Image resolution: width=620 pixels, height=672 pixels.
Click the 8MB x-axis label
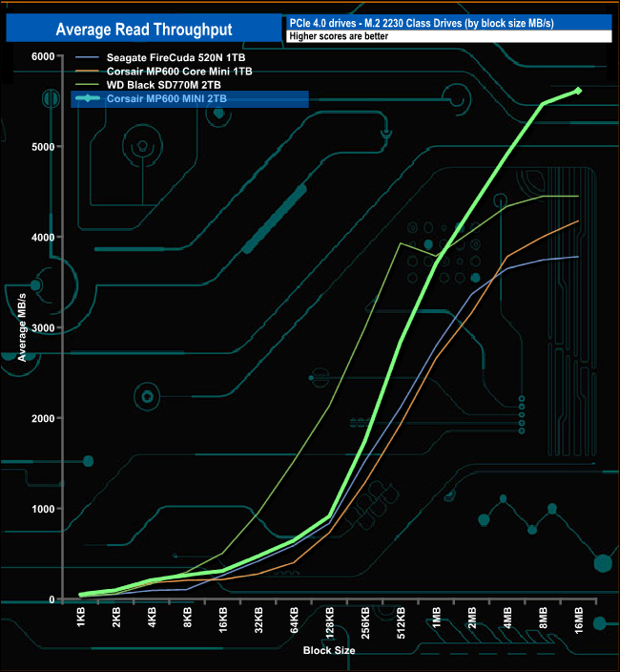click(543, 618)
